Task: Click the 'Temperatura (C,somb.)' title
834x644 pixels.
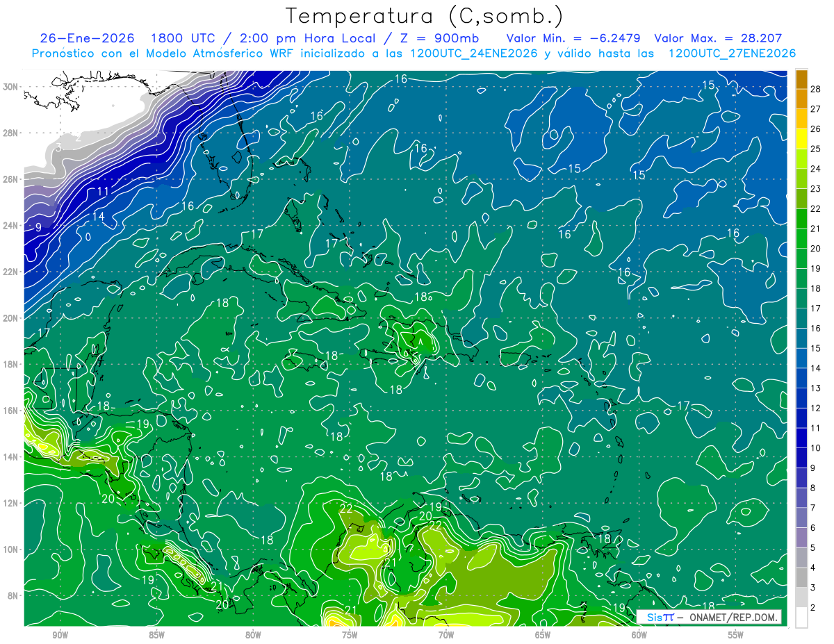Action: click(425, 16)
